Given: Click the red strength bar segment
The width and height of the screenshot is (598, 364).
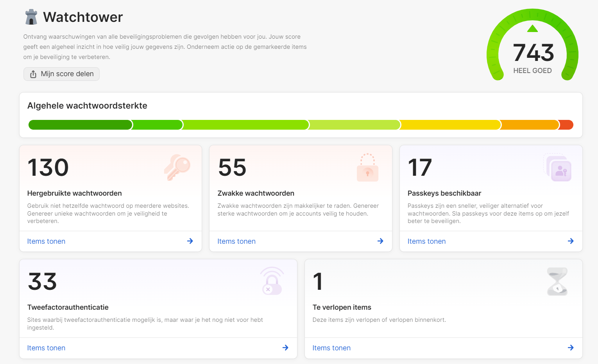Looking at the screenshot, I should pos(566,125).
